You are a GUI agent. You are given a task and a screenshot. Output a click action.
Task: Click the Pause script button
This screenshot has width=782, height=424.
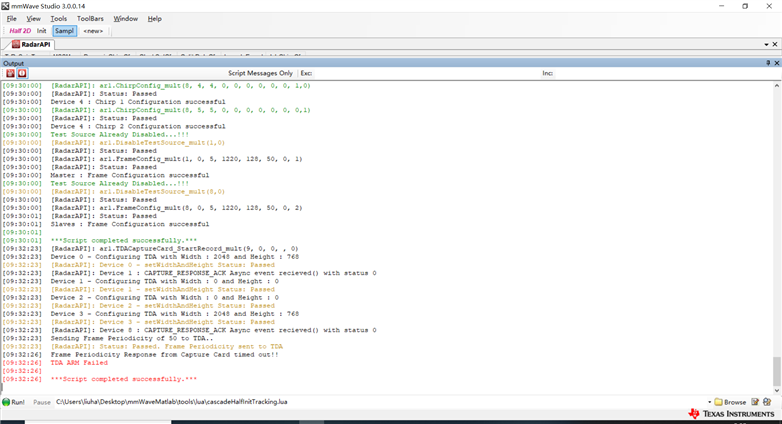(x=42, y=402)
